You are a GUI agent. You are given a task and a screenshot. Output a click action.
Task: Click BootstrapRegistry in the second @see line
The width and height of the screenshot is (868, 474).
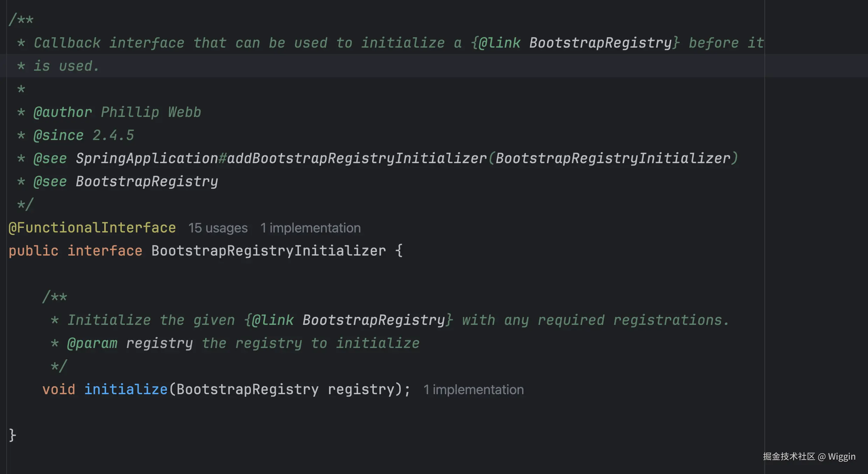click(x=147, y=182)
